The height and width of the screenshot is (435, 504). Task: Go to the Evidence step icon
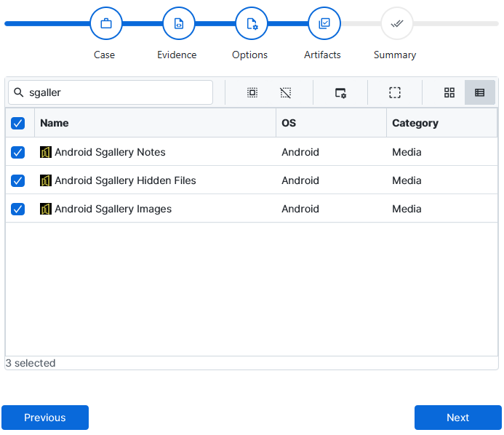click(x=179, y=23)
